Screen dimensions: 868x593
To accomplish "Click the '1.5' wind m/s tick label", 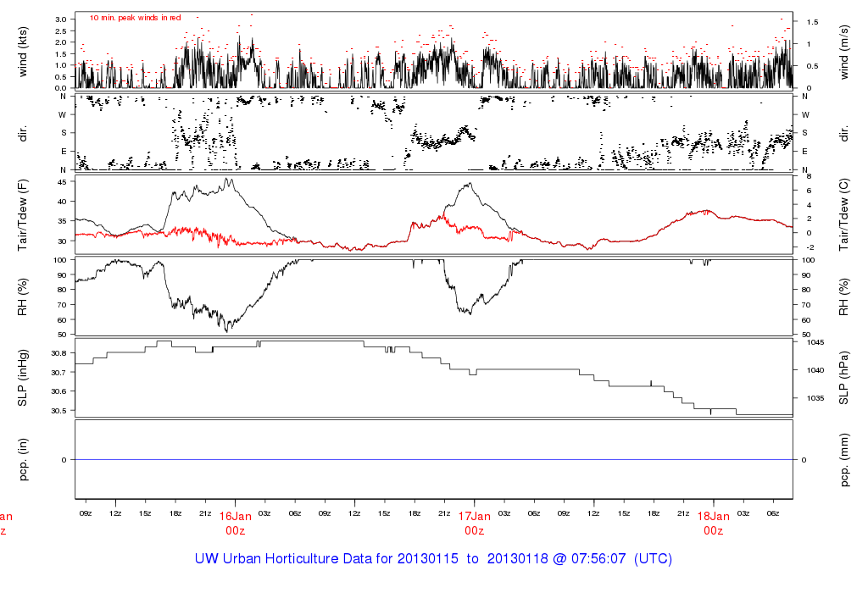I will point(813,22).
